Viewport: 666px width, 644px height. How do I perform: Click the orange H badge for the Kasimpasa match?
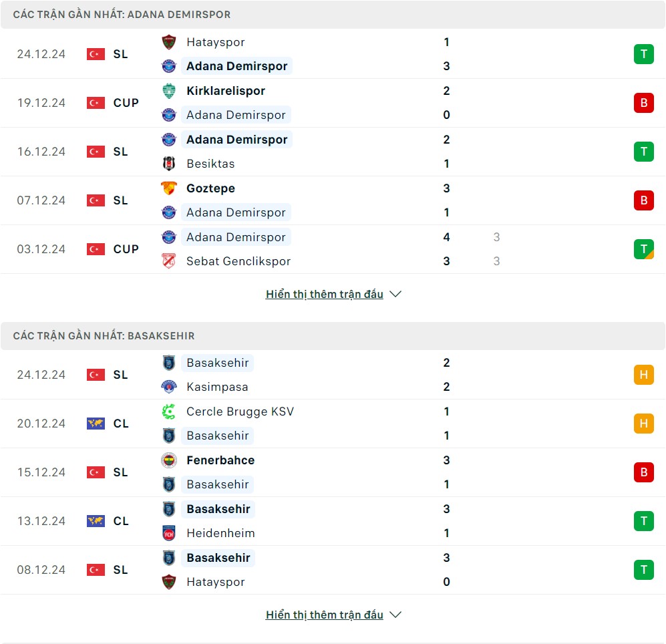[643, 375]
